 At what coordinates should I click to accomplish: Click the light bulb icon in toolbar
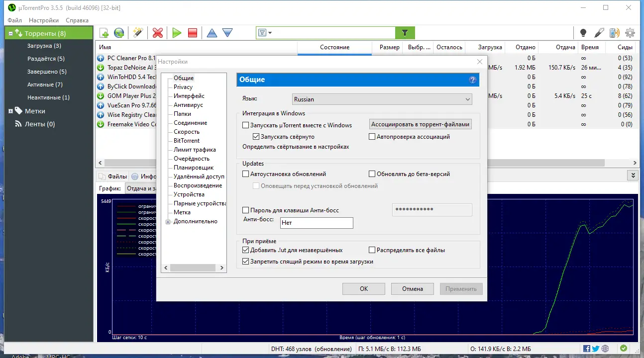[x=583, y=33]
